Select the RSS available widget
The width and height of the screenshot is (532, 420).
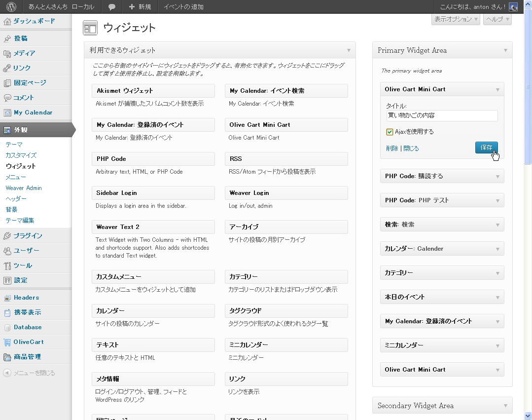click(x=286, y=159)
